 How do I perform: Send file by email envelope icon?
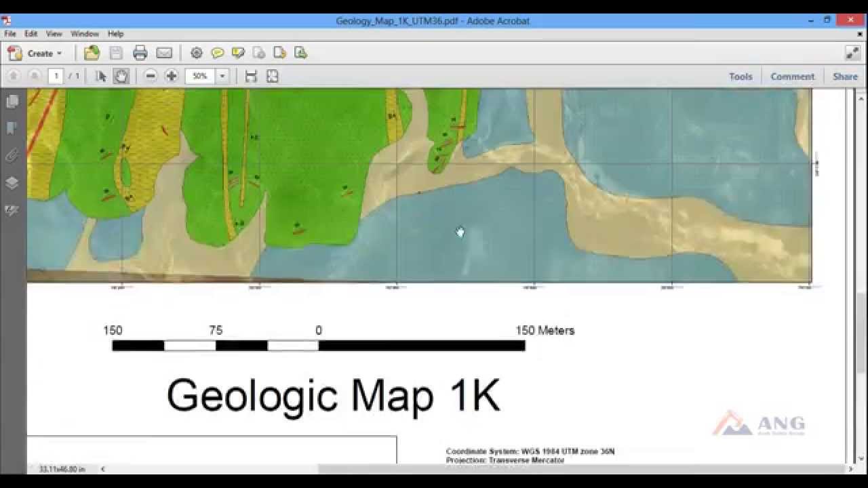point(164,53)
